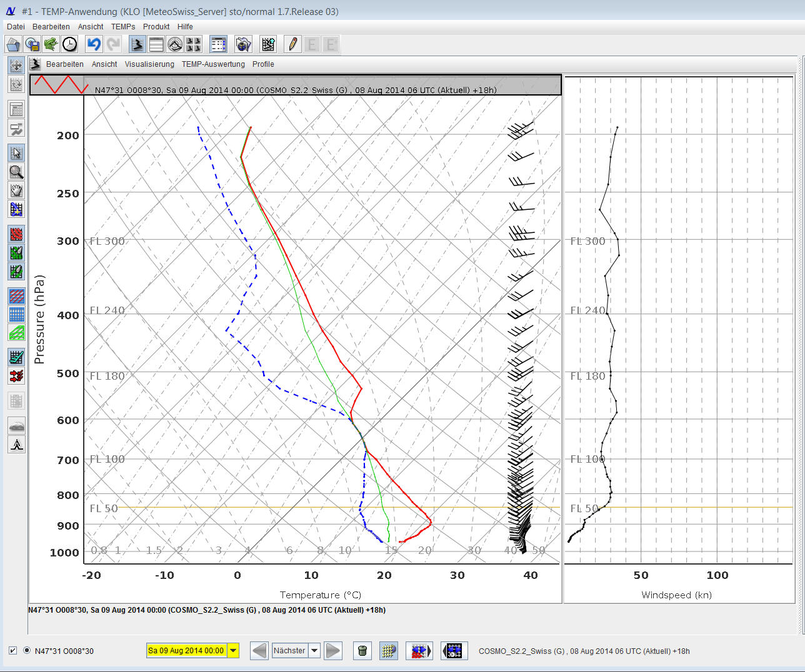Click the green frog toolbar icon

click(x=51, y=44)
